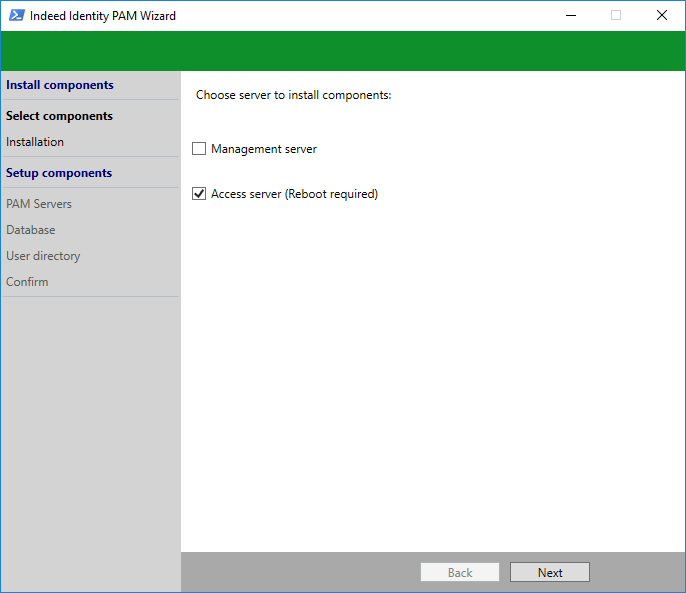Go to the Confirm step
Viewport: 686px width, 593px height.
[x=27, y=282]
